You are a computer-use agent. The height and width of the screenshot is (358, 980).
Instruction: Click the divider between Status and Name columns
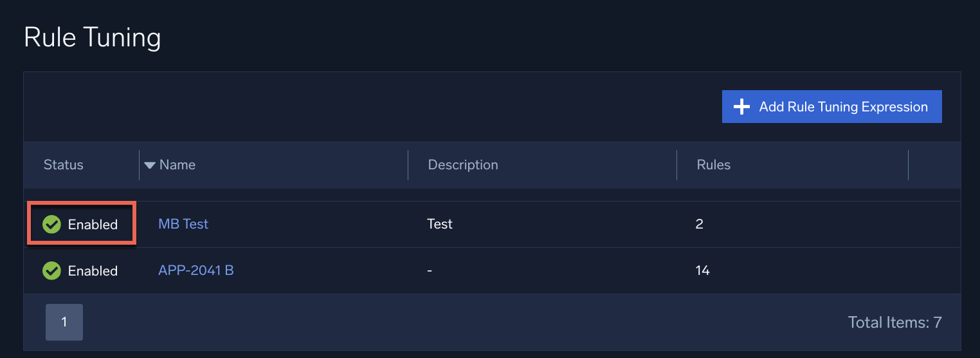click(x=140, y=165)
